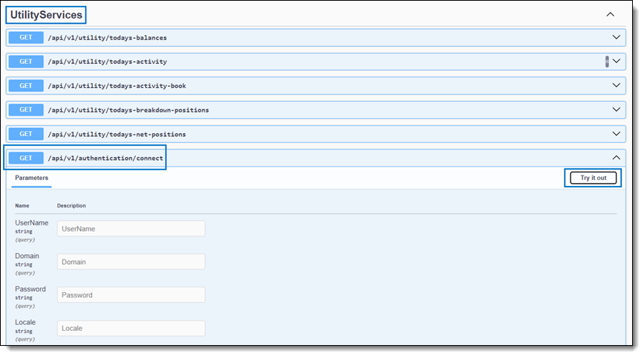Viewport: 644px width, 357px height.
Task: Focus the Domain input field
Action: (x=131, y=262)
